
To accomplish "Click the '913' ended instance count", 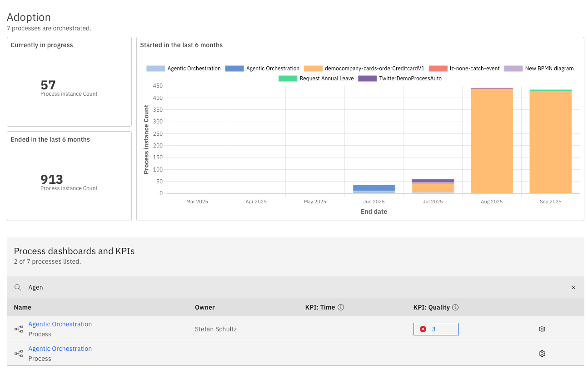I will pyautogui.click(x=52, y=179).
